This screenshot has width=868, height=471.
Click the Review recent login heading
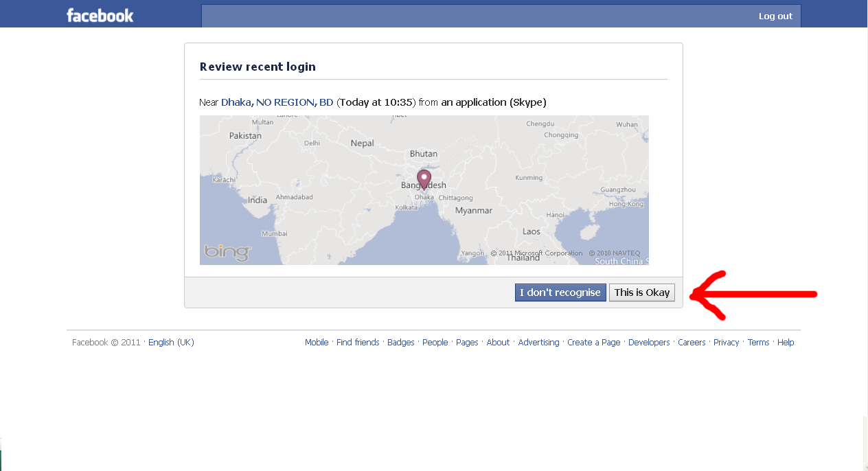point(258,67)
